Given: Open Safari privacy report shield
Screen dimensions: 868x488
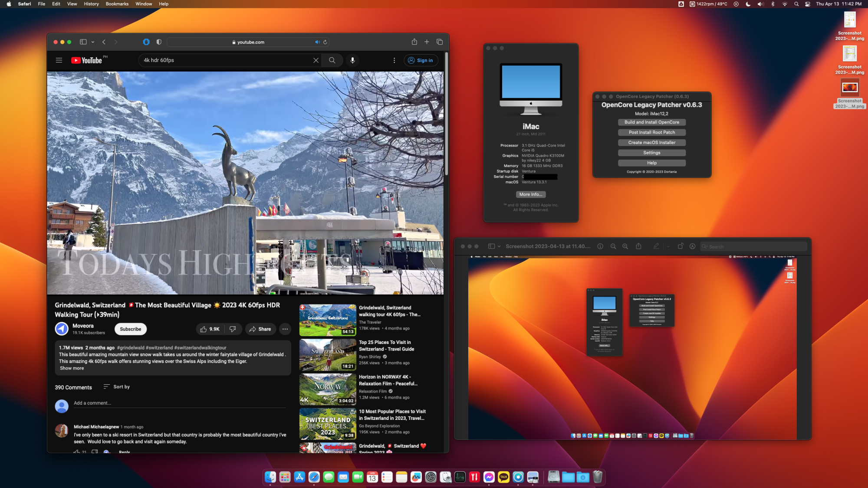Looking at the screenshot, I should tap(159, 42).
